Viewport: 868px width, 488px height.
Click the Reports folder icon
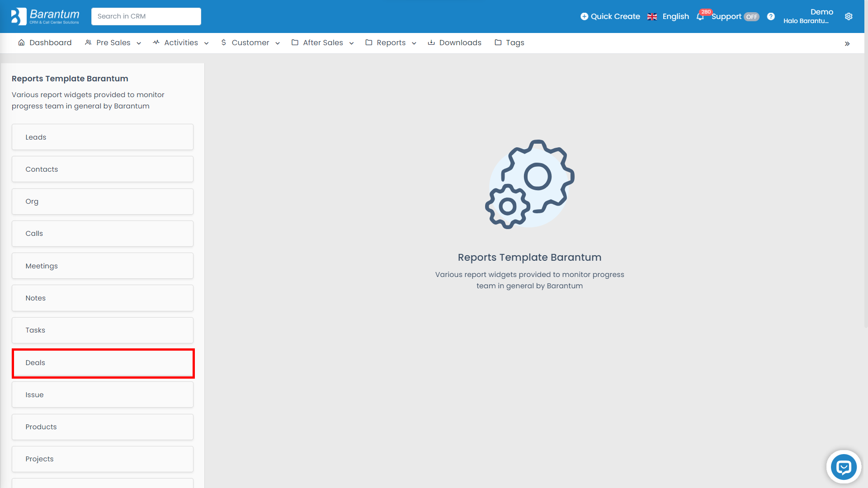pyautogui.click(x=369, y=42)
